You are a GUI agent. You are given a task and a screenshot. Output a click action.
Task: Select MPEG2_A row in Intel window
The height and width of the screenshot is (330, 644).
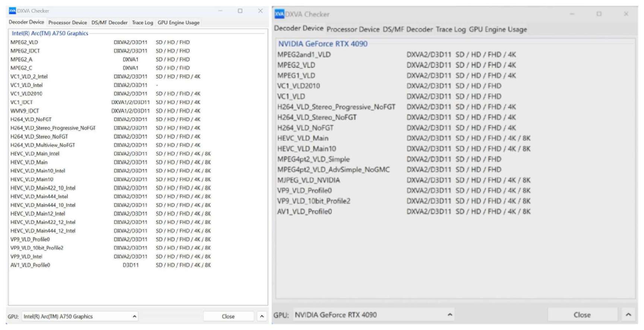tap(100, 59)
